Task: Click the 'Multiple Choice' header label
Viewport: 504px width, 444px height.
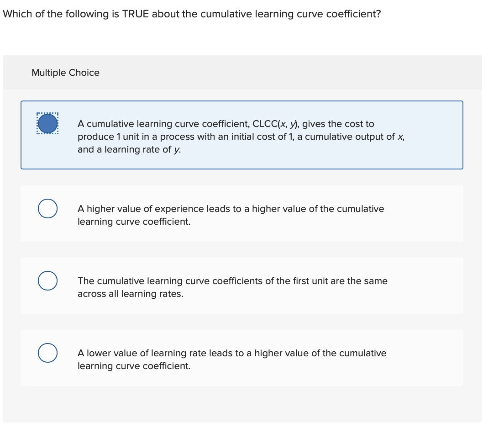Action: pyautogui.click(x=65, y=73)
